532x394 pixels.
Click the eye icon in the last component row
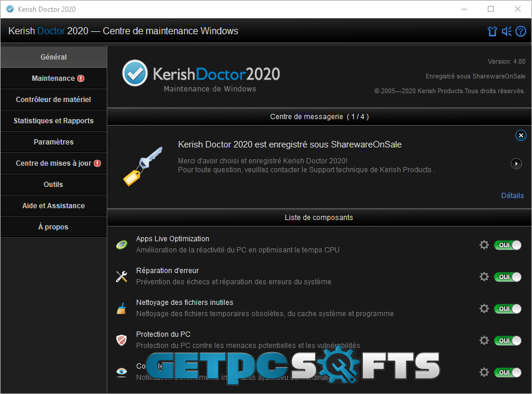[x=121, y=372]
